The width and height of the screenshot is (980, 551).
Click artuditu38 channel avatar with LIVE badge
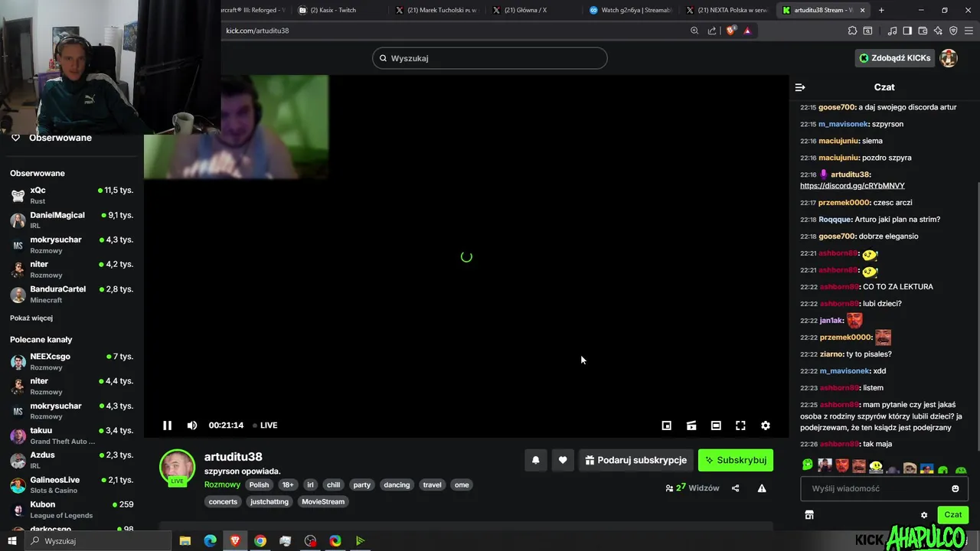point(177,468)
